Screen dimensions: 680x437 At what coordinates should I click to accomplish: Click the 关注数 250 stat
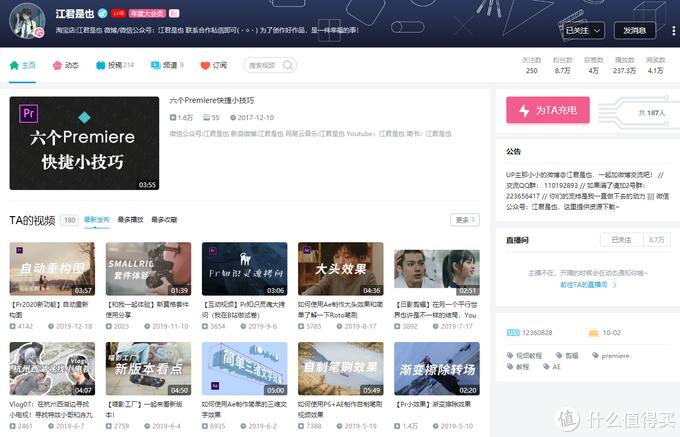532,65
